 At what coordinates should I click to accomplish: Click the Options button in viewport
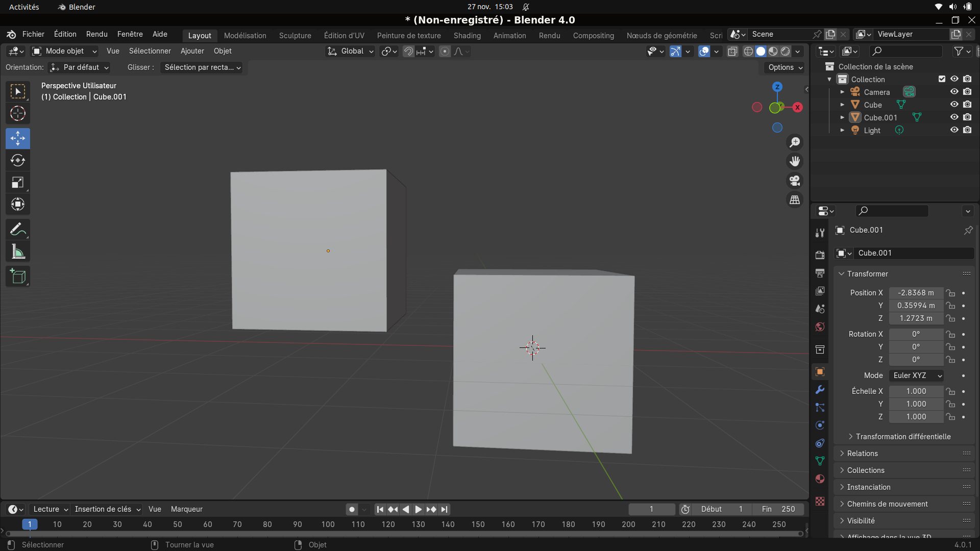pyautogui.click(x=785, y=67)
